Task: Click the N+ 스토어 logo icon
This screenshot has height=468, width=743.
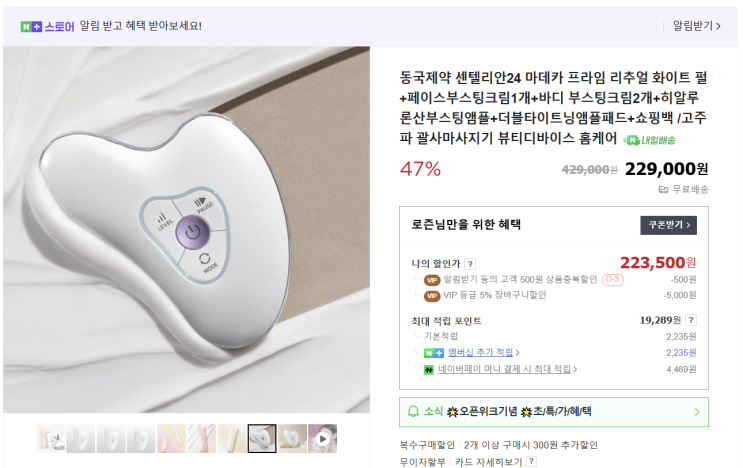Action: pos(31,27)
